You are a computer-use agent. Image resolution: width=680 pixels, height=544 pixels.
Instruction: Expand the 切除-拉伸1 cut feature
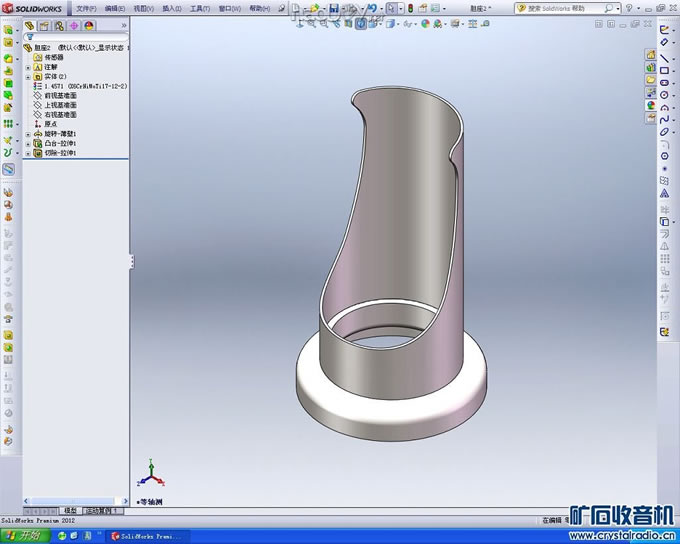pos(28,153)
